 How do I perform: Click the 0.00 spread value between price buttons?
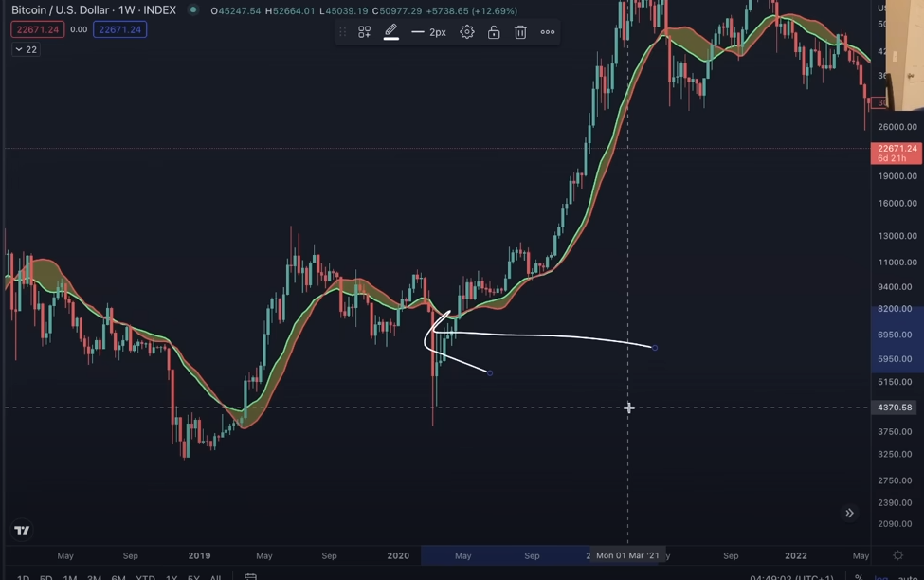[79, 29]
